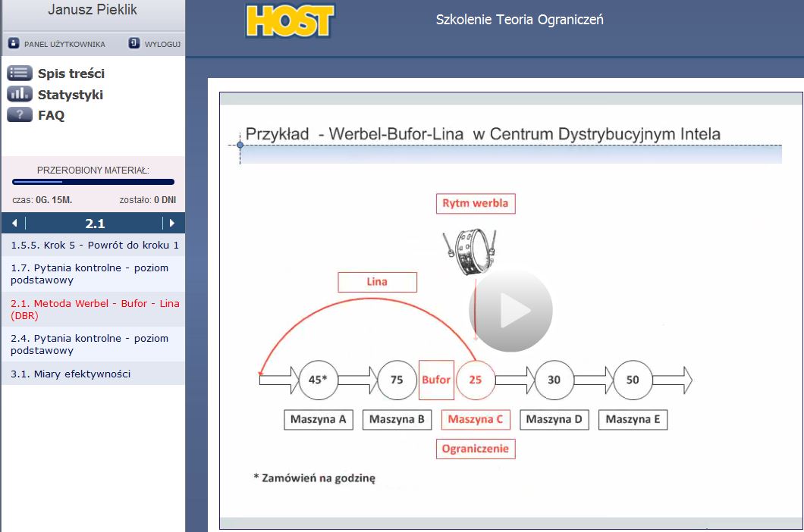Click the FAQ question mark icon
Screen dimensions: 804x532
pos(20,115)
